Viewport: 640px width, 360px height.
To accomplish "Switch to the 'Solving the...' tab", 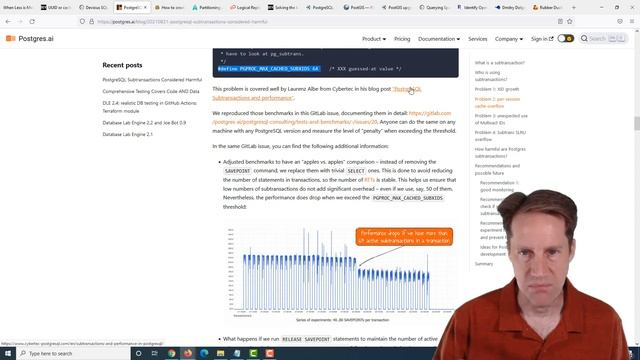I will [x=282, y=7].
